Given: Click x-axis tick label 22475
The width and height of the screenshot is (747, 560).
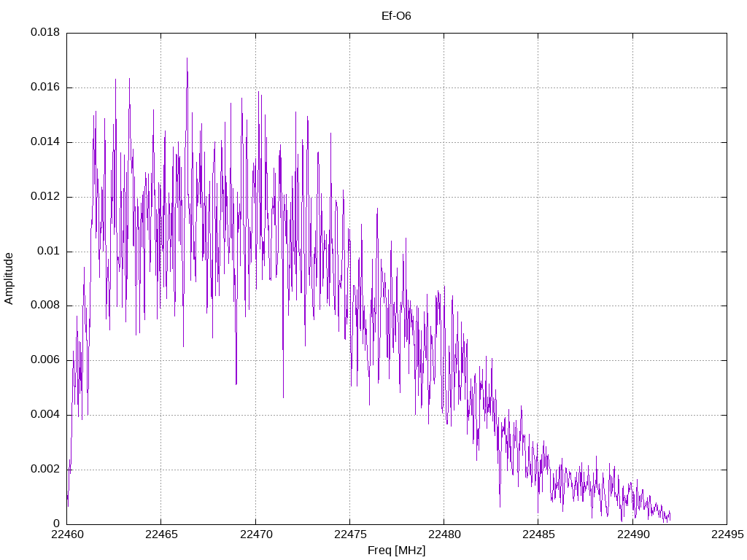Looking at the screenshot, I should 349,534.
